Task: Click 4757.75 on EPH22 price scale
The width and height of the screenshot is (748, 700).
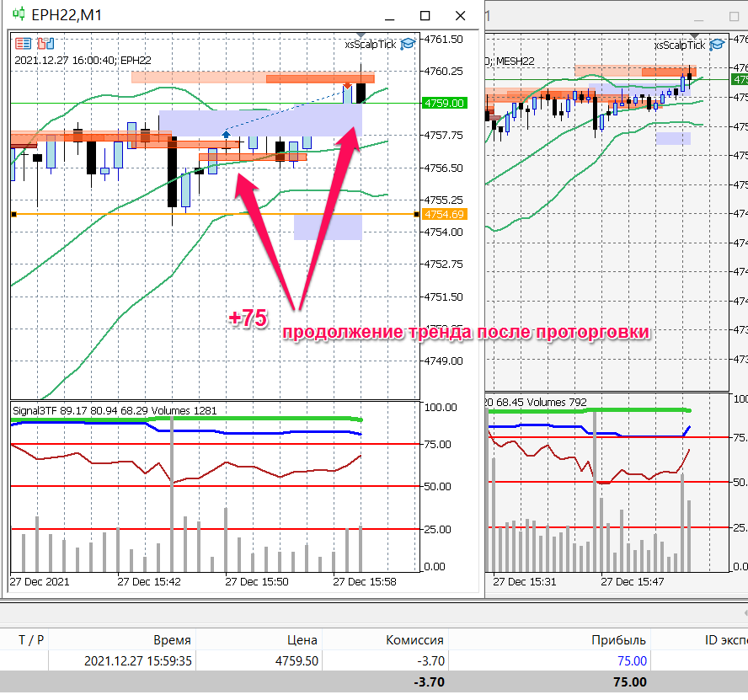Action: [x=444, y=136]
